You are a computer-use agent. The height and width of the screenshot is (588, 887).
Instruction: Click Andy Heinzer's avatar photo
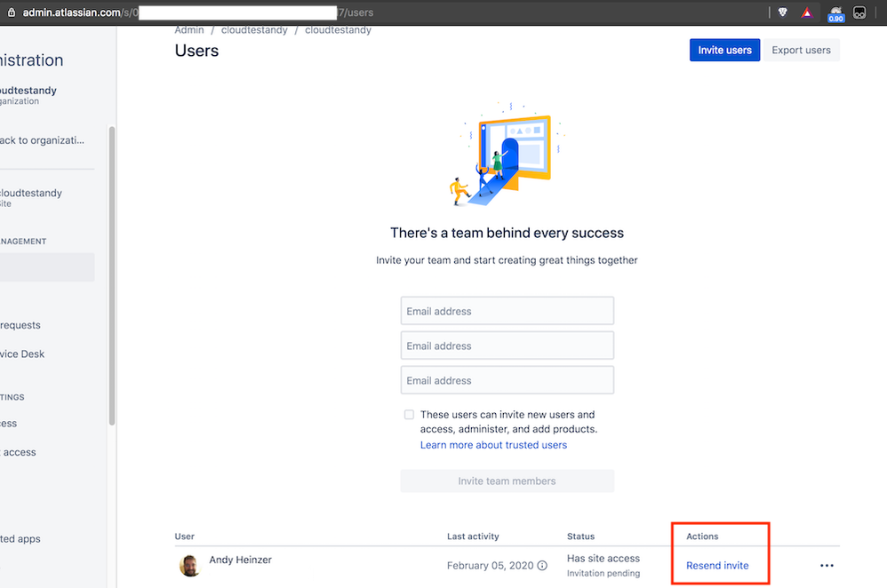189,566
